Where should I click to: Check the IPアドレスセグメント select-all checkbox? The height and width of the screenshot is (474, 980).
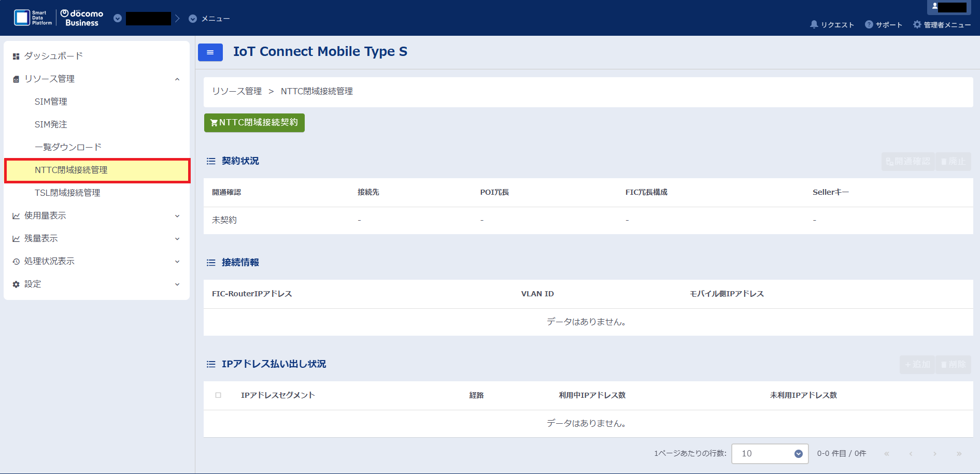click(218, 395)
